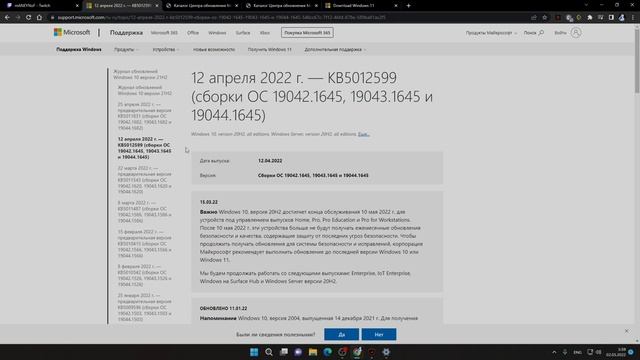Click the share page icon in address bar
The width and height of the screenshot is (640, 360).
click(533, 18)
